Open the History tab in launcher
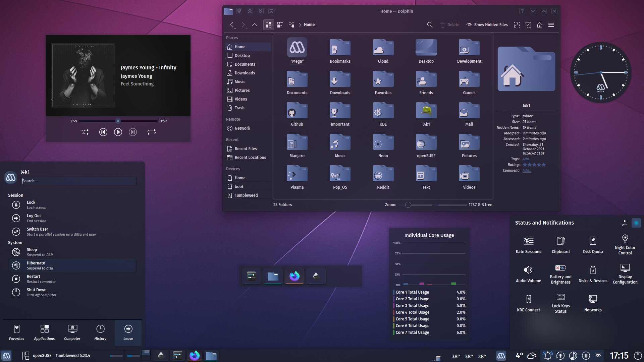644x362 pixels. (100, 333)
